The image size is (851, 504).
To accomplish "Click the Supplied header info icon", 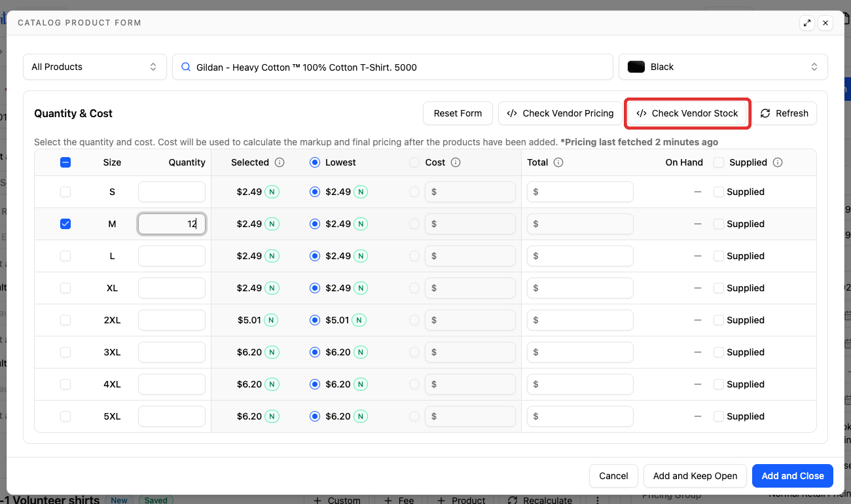I will (x=778, y=162).
